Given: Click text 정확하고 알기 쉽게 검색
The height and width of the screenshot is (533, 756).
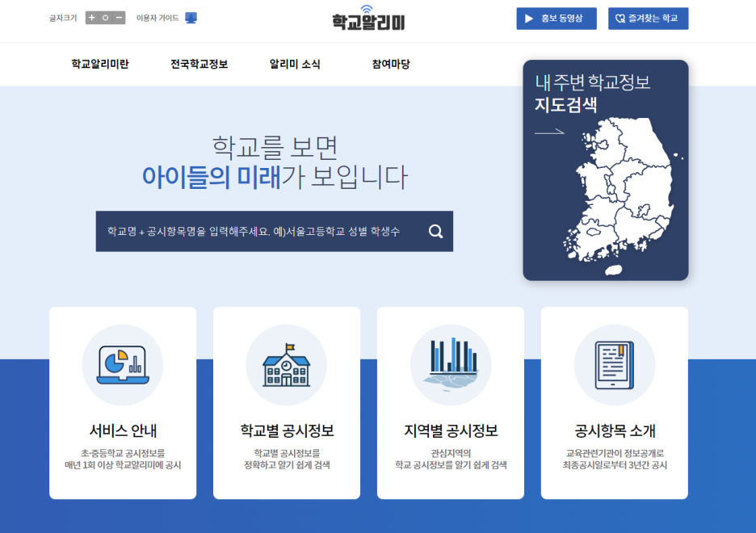Looking at the screenshot, I should click(287, 465).
